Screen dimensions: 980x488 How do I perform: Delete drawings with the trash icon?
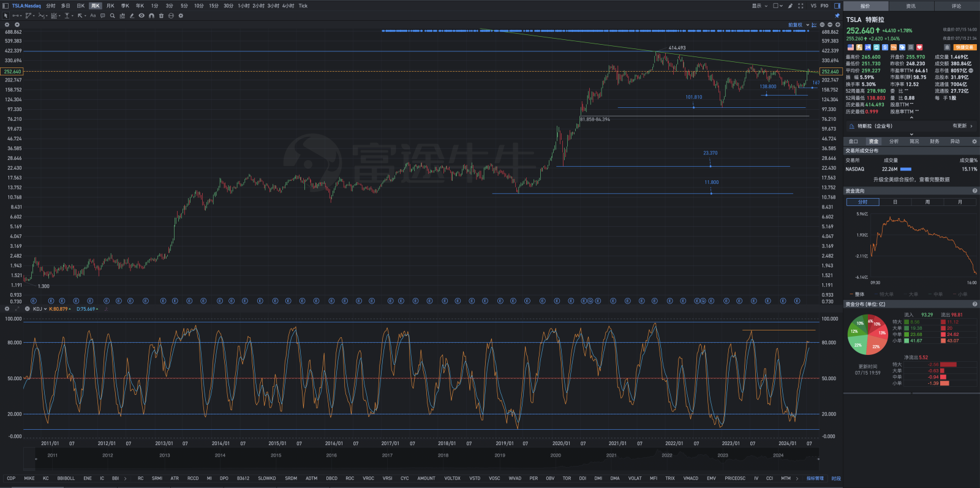point(161,15)
